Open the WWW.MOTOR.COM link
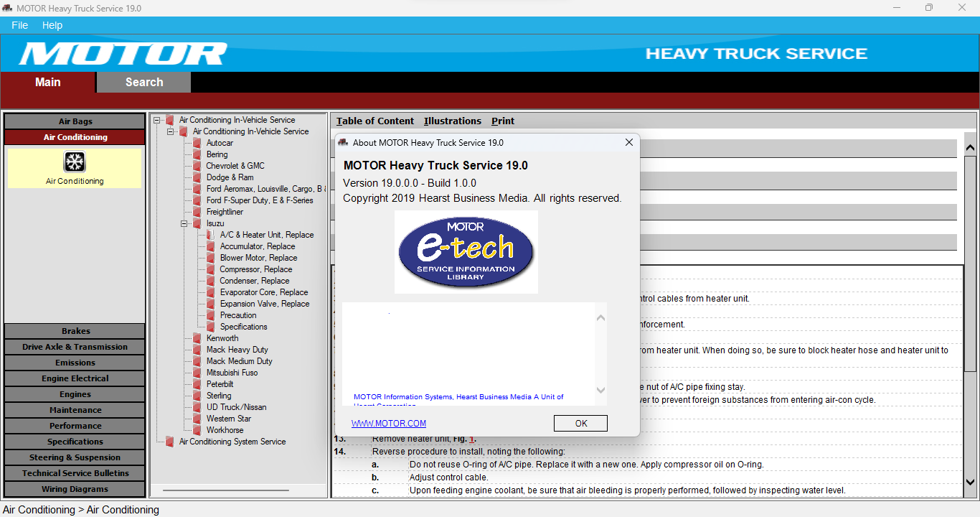The height and width of the screenshot is (517, 980). coord(389,424)
